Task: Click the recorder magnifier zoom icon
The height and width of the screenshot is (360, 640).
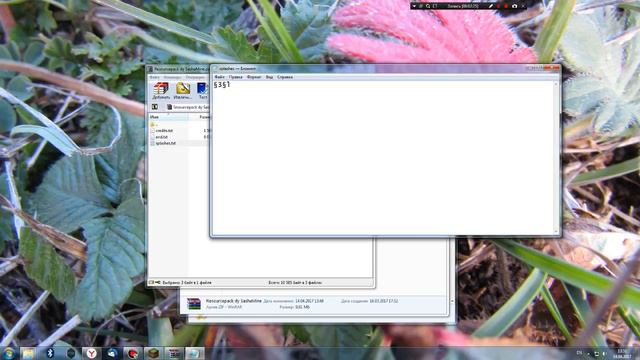Action: point(428,6)
